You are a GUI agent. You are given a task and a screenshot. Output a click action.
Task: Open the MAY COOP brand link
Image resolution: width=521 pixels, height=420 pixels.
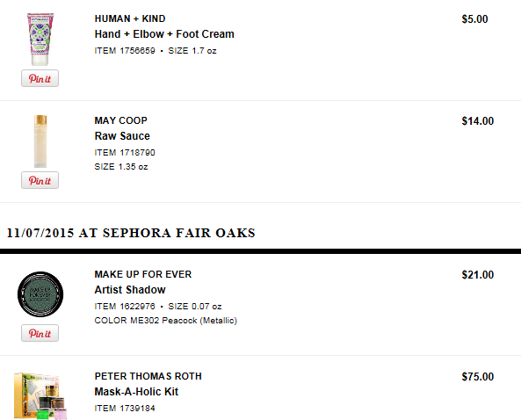pos(121,120)
